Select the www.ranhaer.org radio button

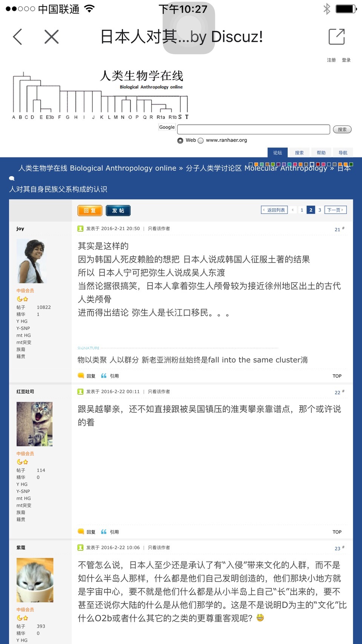pos(201,140)
